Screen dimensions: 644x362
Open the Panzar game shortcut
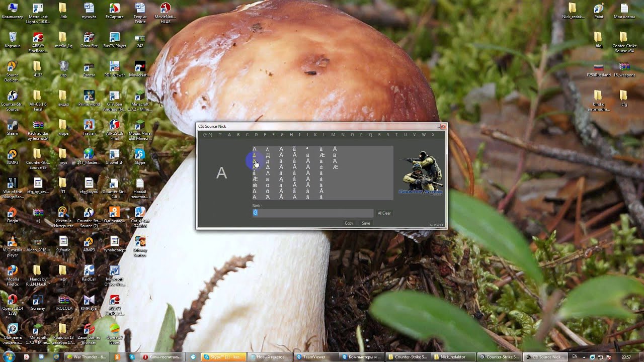tap(89, 69)
